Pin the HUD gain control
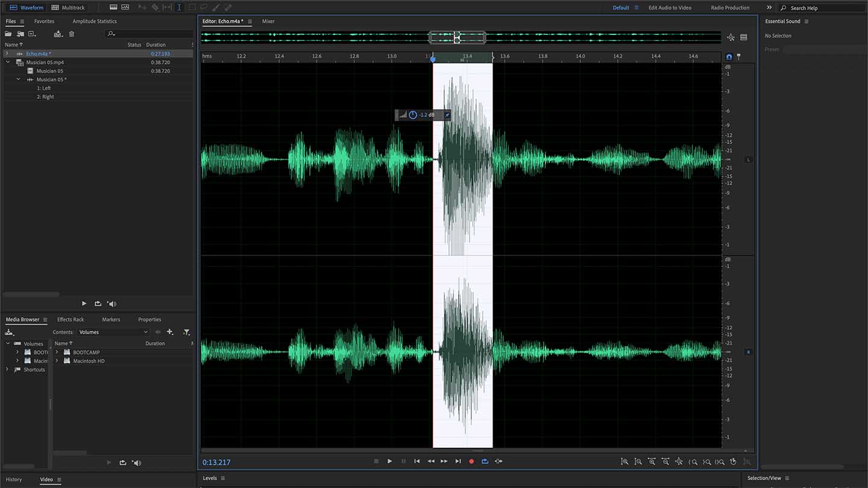The width and height of the screenshot is (868, 488). pos(447,114)
